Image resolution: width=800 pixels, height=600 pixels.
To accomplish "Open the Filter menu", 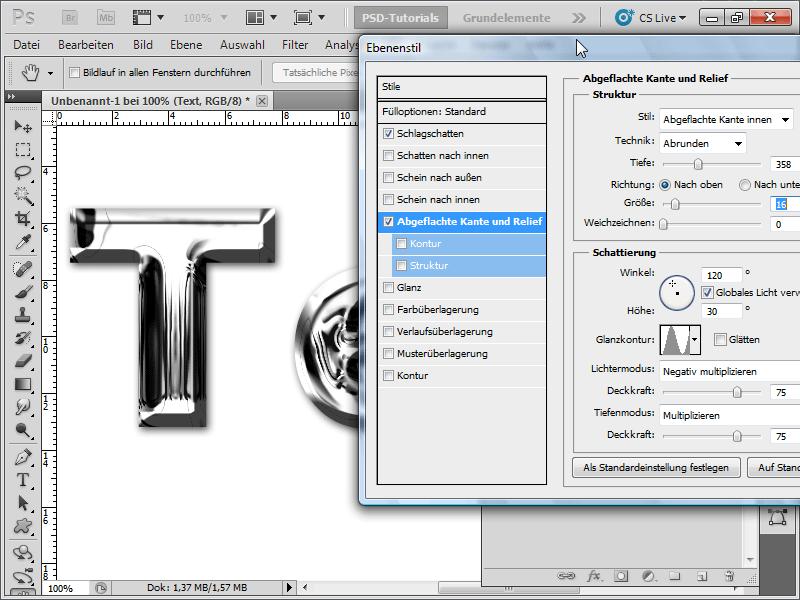I will 295,45.
